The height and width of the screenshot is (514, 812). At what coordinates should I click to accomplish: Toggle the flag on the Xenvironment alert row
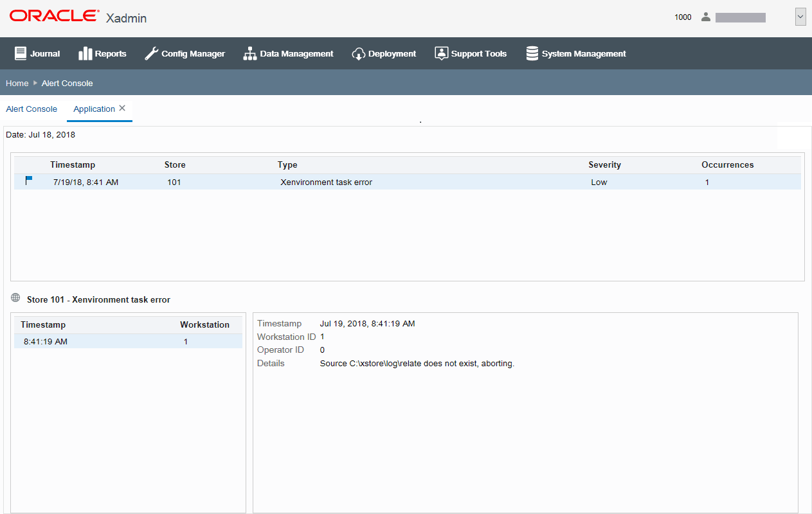(28, 181)
